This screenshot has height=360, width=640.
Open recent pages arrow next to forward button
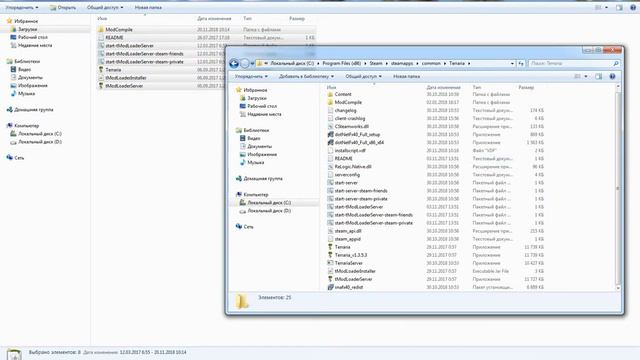[252, 63]
